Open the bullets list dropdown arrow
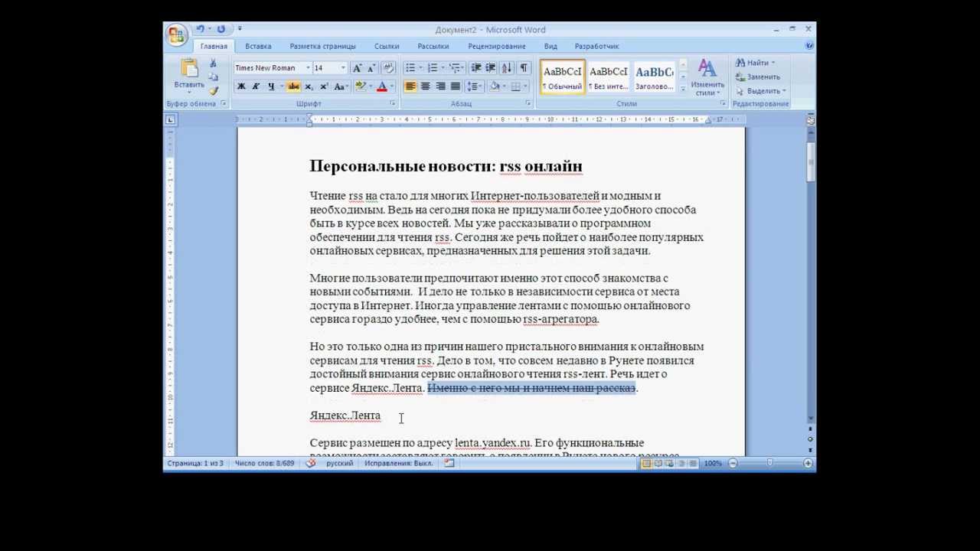980x551 pixels. point(421,68)
